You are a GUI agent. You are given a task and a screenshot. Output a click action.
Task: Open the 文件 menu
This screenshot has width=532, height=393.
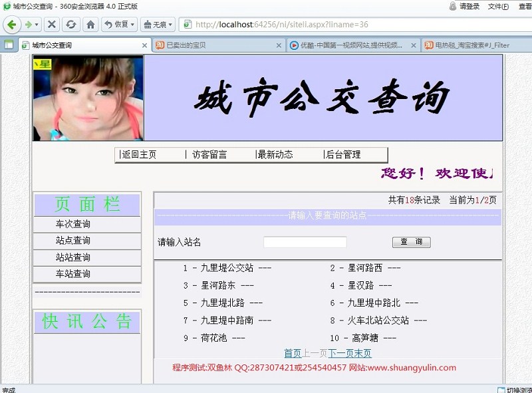[x=498, y=6]
